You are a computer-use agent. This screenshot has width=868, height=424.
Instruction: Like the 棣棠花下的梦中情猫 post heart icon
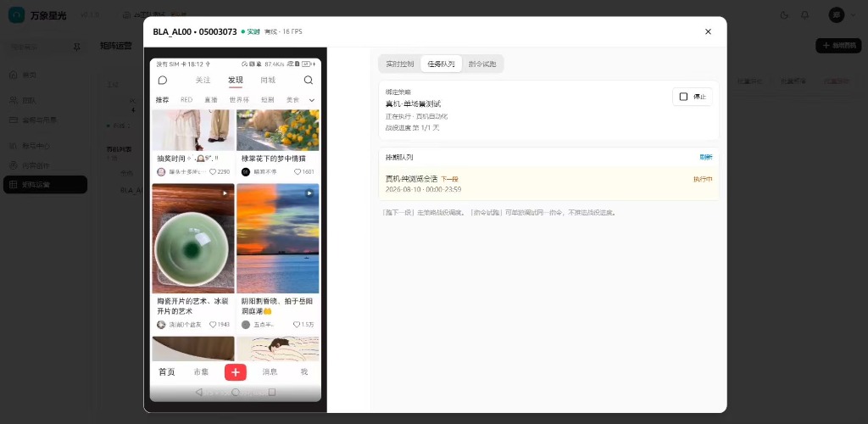pos(298,172)
